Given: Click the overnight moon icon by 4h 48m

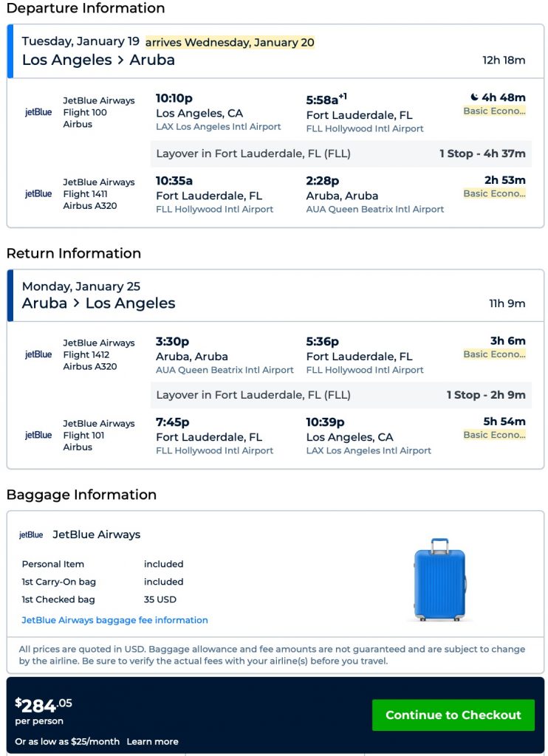Looking at the screenshot, I should coord(474,97).
